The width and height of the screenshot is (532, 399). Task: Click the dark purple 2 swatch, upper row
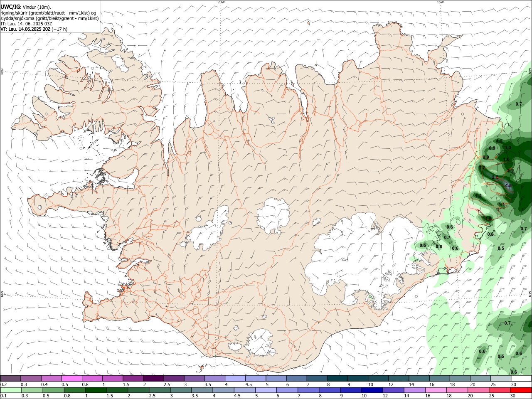(x=153, y=378)
